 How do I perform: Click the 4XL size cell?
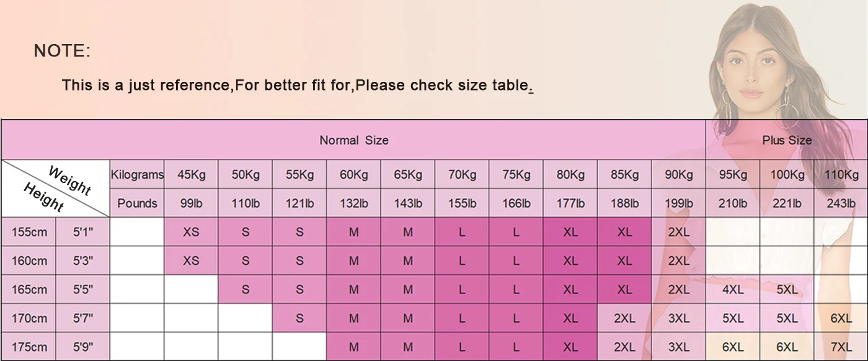click(x=733, y=290)
